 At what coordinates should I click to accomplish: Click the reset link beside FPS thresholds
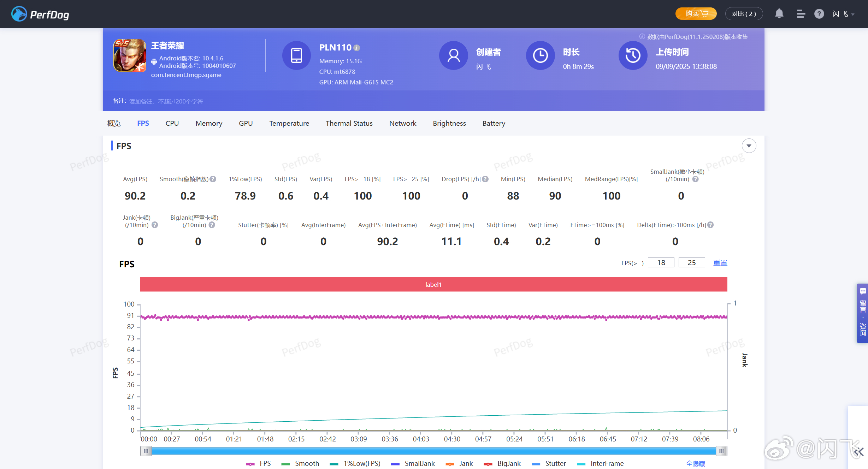(x=720, y=262)
